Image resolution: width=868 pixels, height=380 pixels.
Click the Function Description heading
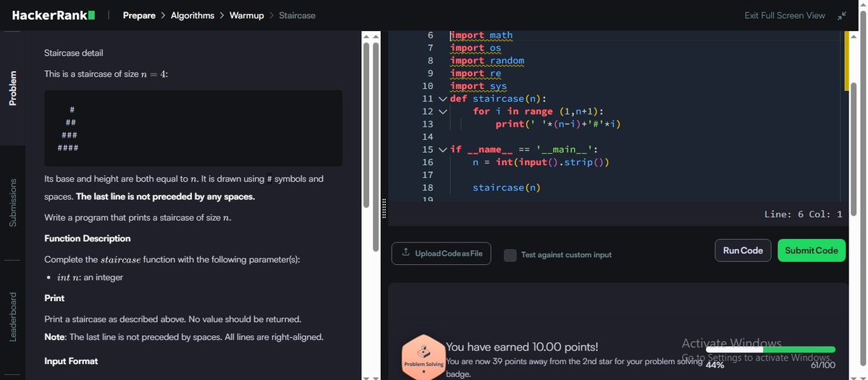pyautogui.click(x=88, y=238)
